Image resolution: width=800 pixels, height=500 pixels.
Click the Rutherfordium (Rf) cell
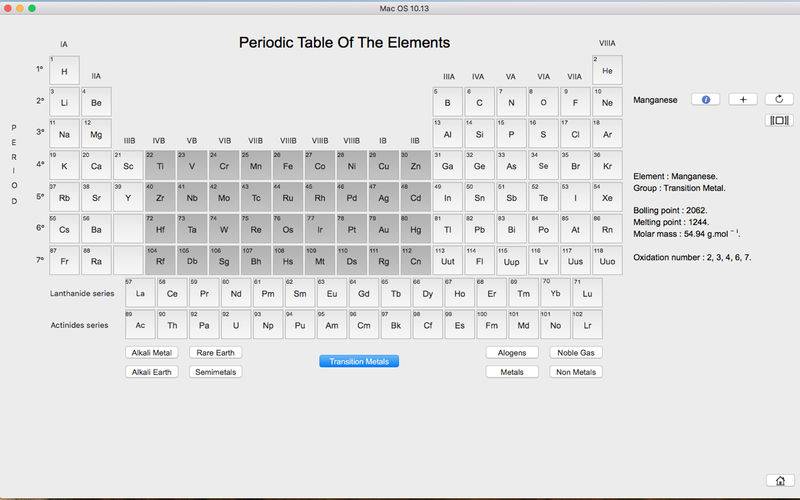(x=160, y=261)
